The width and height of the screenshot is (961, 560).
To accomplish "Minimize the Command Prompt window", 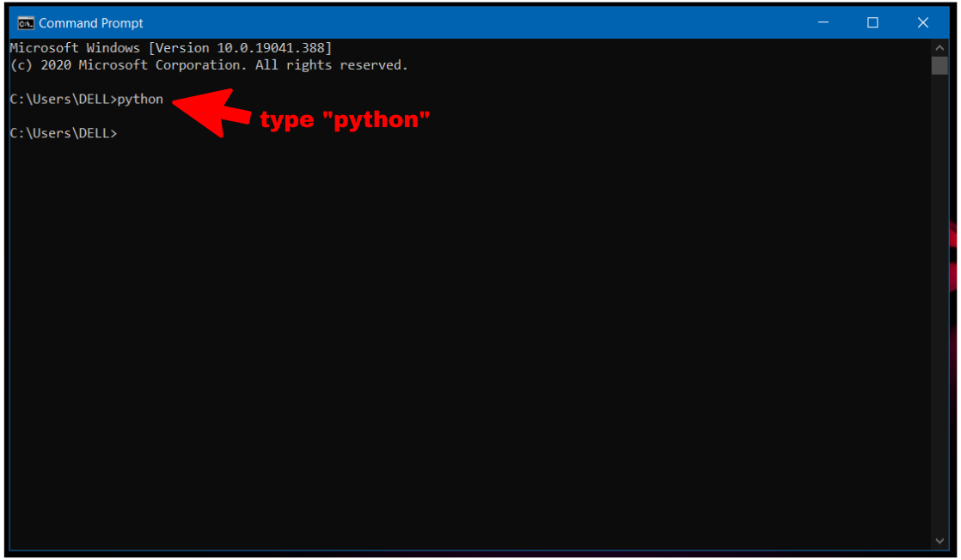I will [823, 22].
